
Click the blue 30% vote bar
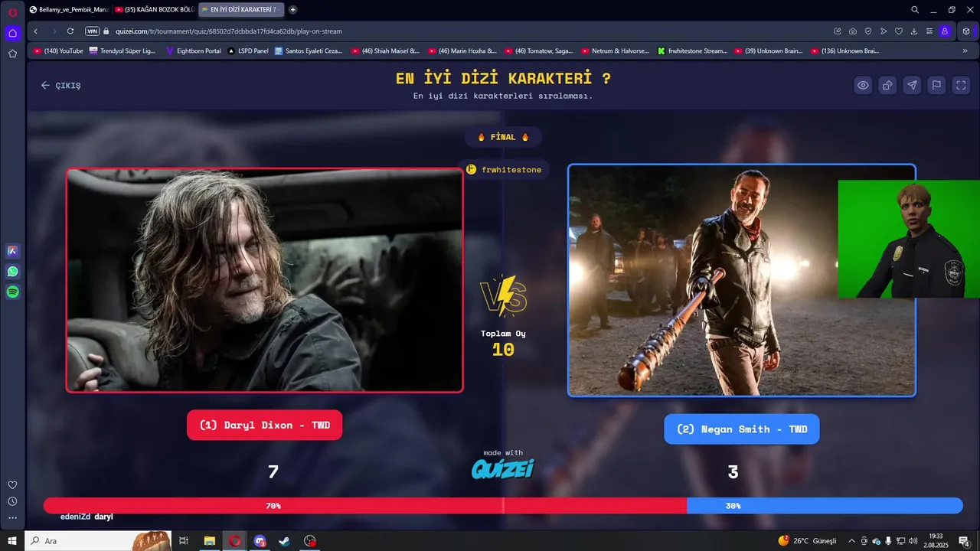[825, 506]
